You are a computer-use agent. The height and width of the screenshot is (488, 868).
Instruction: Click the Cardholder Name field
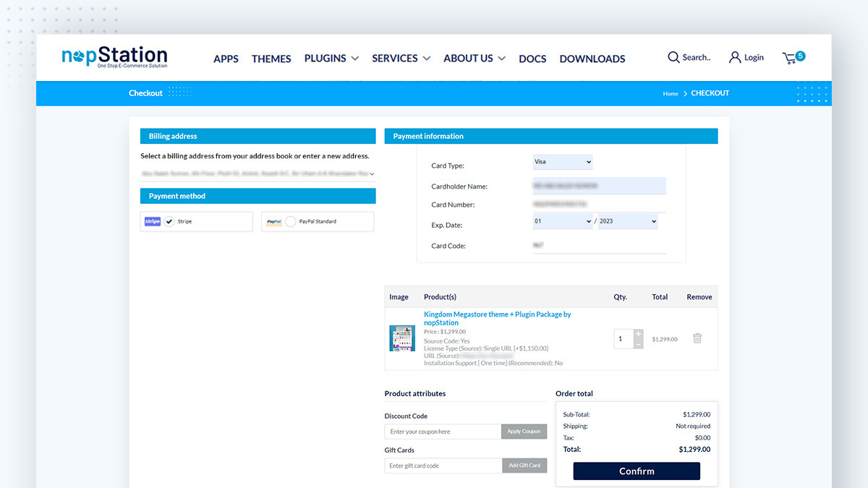point(599,186)
